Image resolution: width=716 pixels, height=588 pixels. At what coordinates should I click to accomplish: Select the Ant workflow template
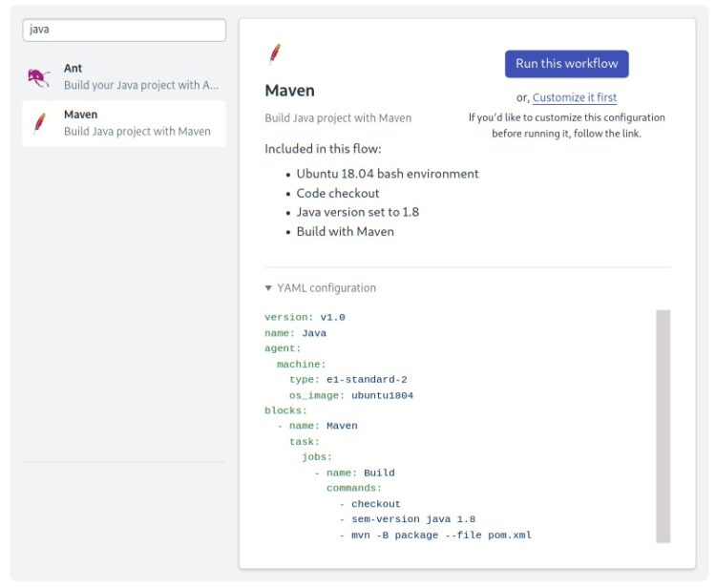click(124, 77)
